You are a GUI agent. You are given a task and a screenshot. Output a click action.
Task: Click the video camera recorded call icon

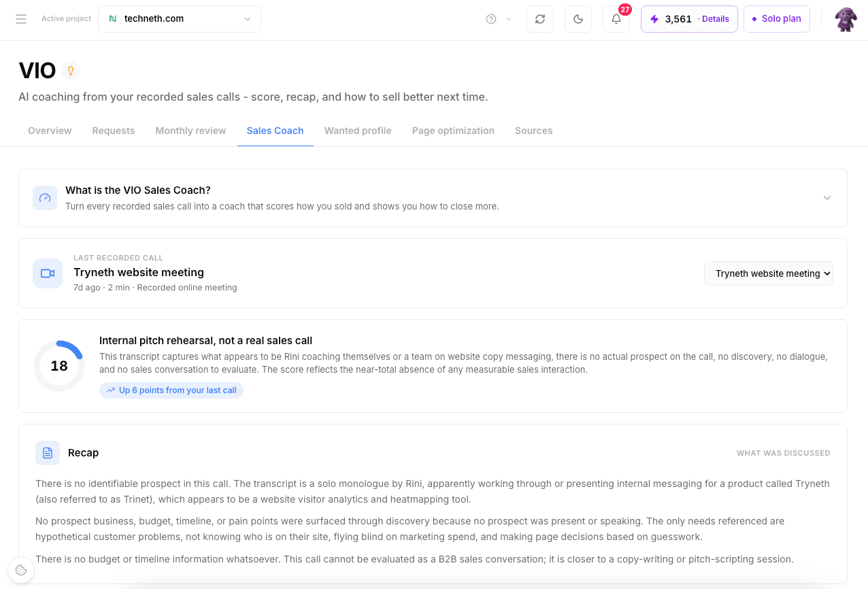tap(48, 273)
